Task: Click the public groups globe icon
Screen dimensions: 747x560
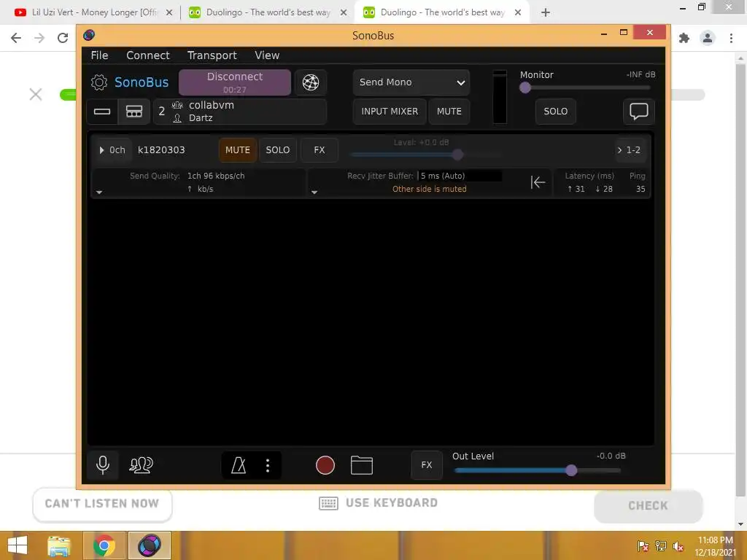Action: pyautogui.click(x=311, y=82)
